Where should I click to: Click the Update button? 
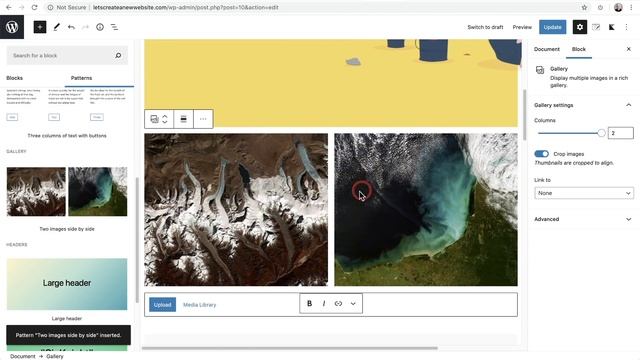[552, 27]
